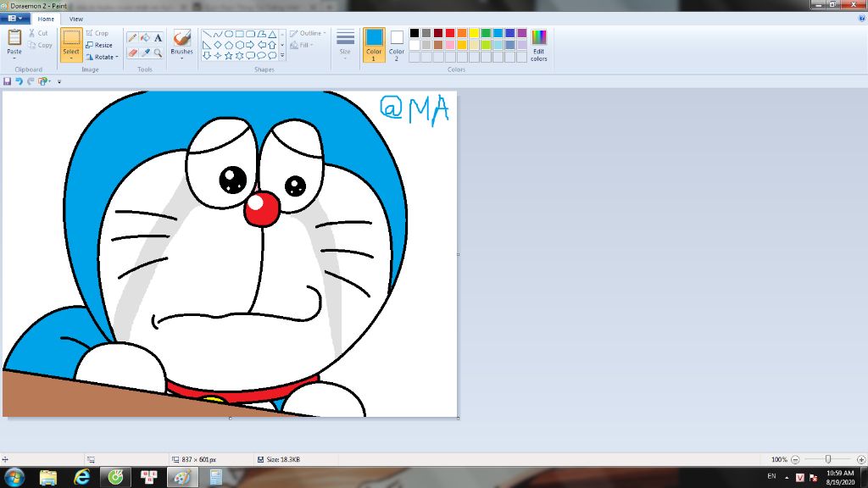Choose the Five-point star shape
Viewport: 868px width, 488px height.
(x=228, y=55)
